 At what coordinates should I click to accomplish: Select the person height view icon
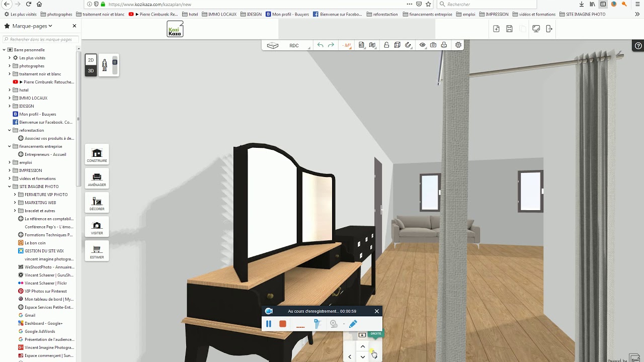pos(105,65)
